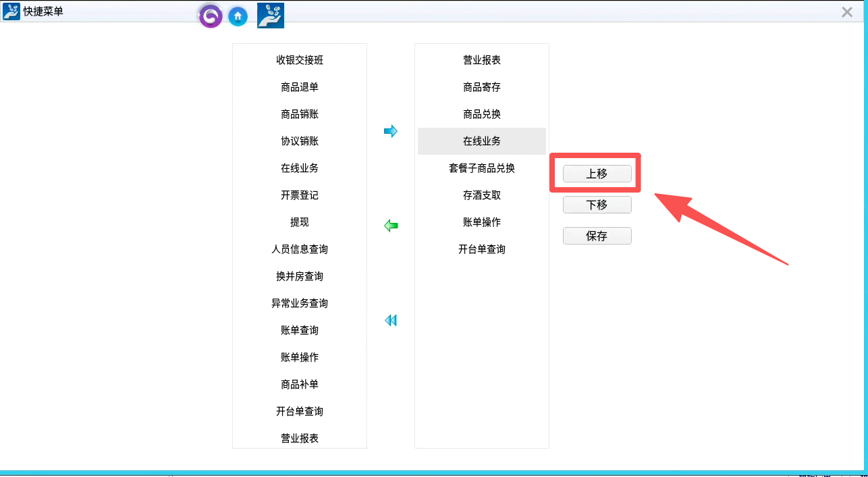The width and height of the screenshot is (868, 477).
Task: Click the 快捷菜单 icon in the title bar
Action: click(x=10, y=11)
